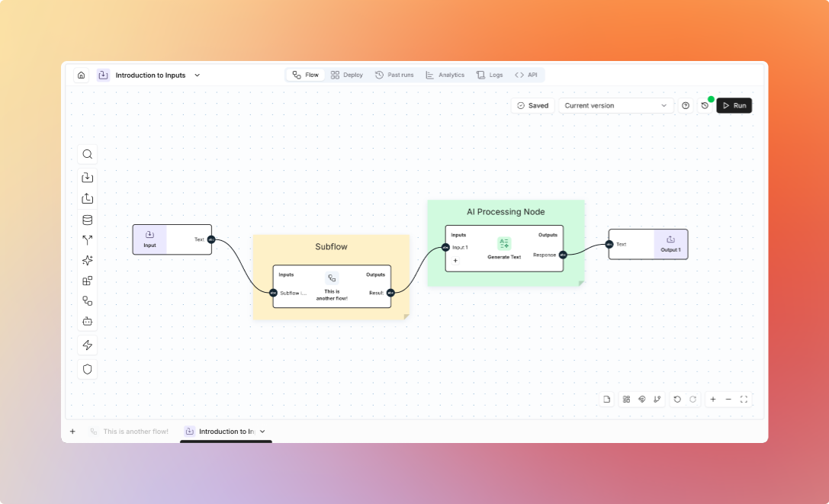Select the Subflow sticky note title
829x504 pixels.
[x=332, y=247]
